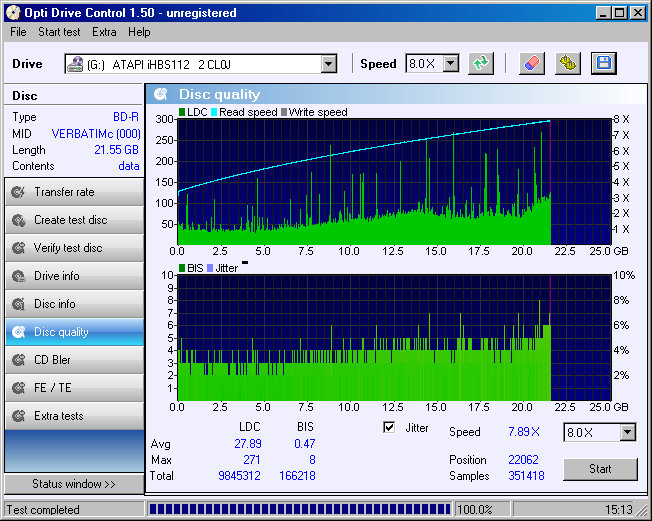Uncheck the Jitter checkbox
The height and width of the screenshot is (521, 652).
389,427
